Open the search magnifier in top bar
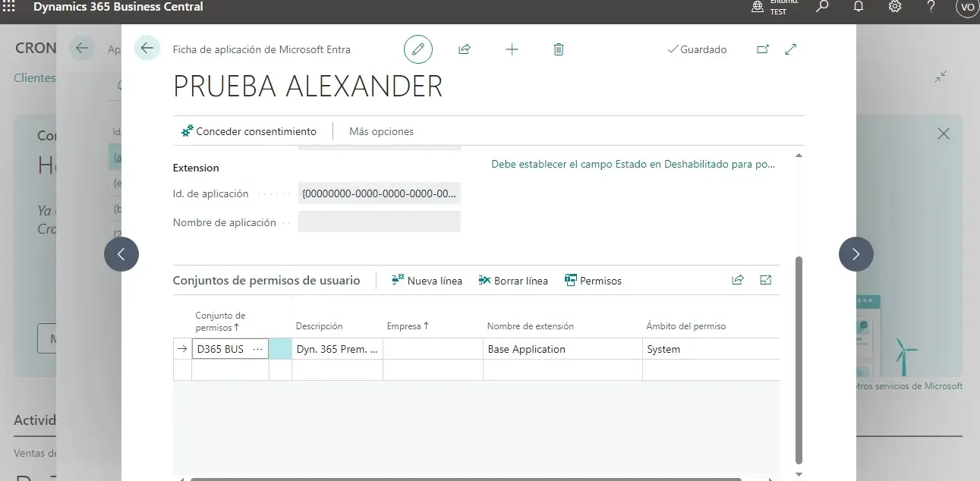 822,7
